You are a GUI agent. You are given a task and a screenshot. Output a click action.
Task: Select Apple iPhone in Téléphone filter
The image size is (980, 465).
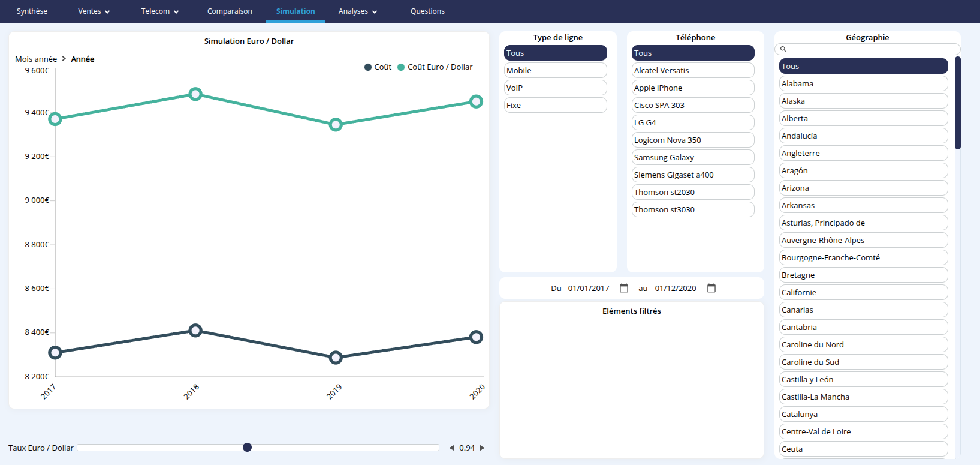692,88
